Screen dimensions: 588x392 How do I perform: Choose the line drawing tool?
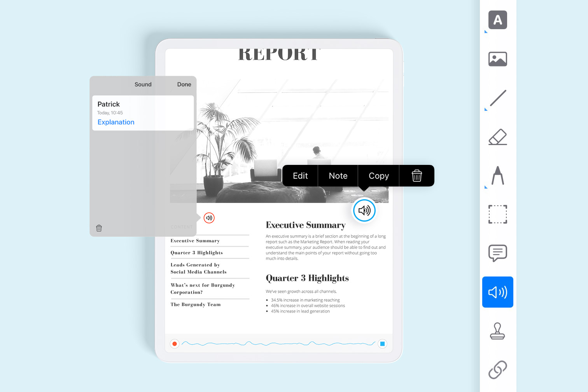pos(498,98)
